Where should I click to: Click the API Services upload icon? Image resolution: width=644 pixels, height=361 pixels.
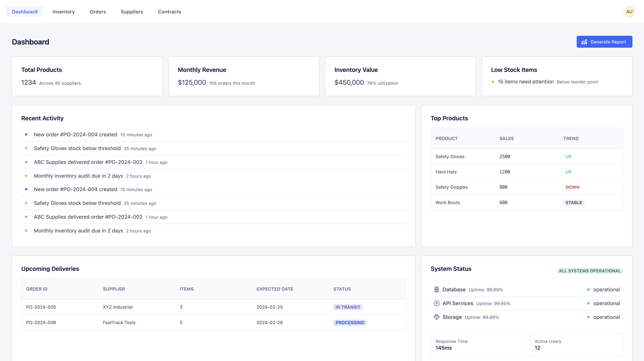(436, 303)
